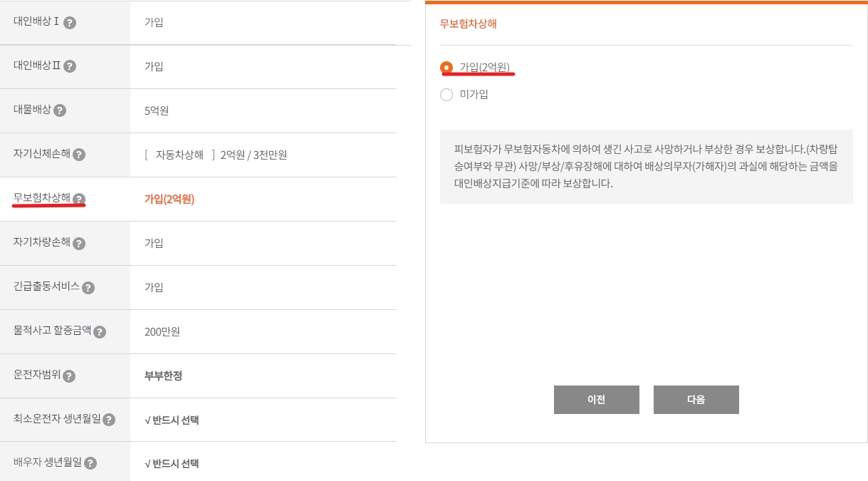Choose the 자기신체손해 value 2억원 / 3천만원

click(x=253, y=155)
